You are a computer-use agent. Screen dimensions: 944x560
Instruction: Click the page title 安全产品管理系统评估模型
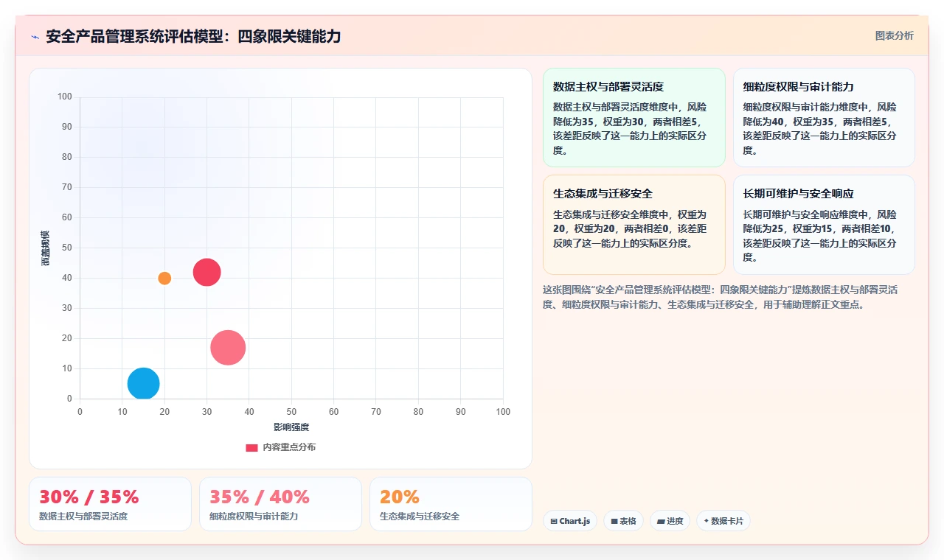[x=193, y=36]
